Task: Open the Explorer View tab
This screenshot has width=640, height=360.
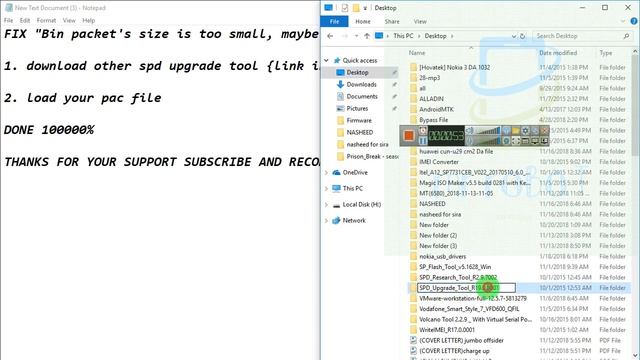Action: click(x=420, y=22)
